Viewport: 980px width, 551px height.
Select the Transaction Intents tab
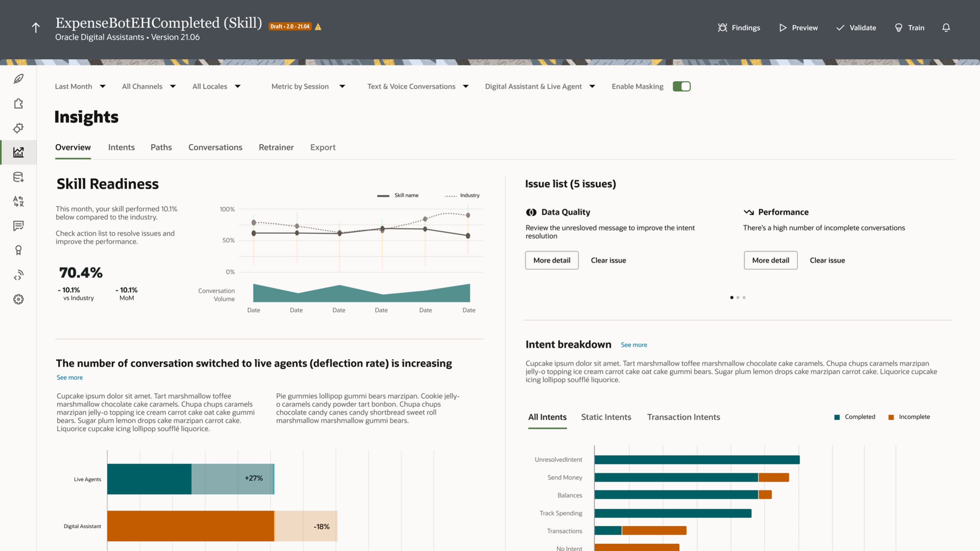683,417
